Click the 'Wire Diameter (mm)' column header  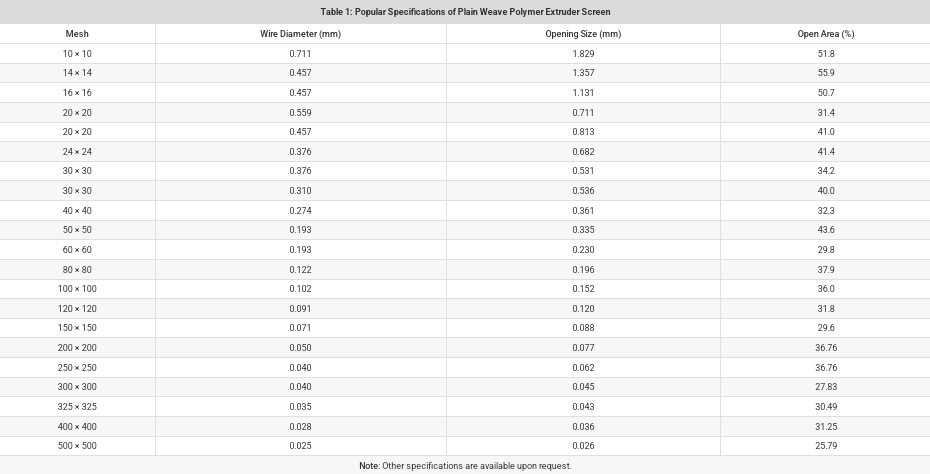click(301, 34)
